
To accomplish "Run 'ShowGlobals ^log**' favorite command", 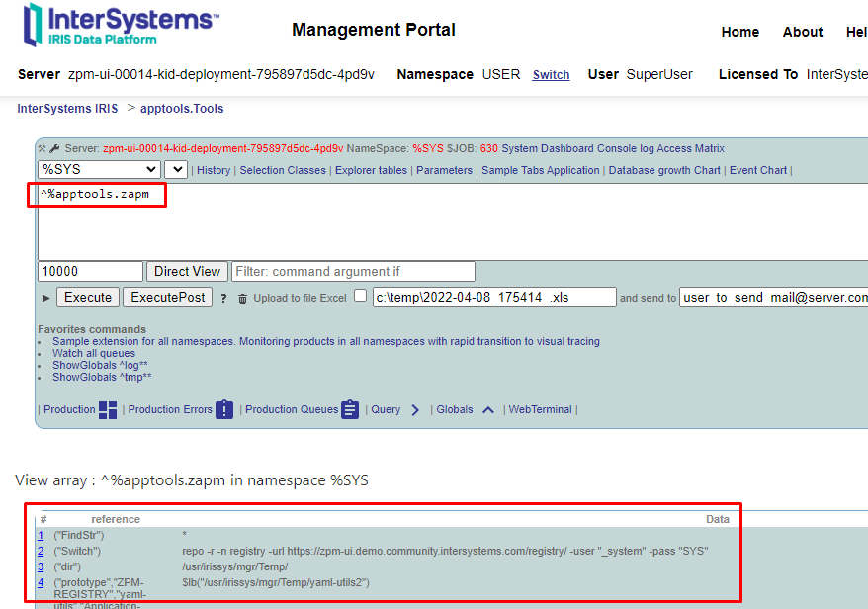I will tap(100, 366).
